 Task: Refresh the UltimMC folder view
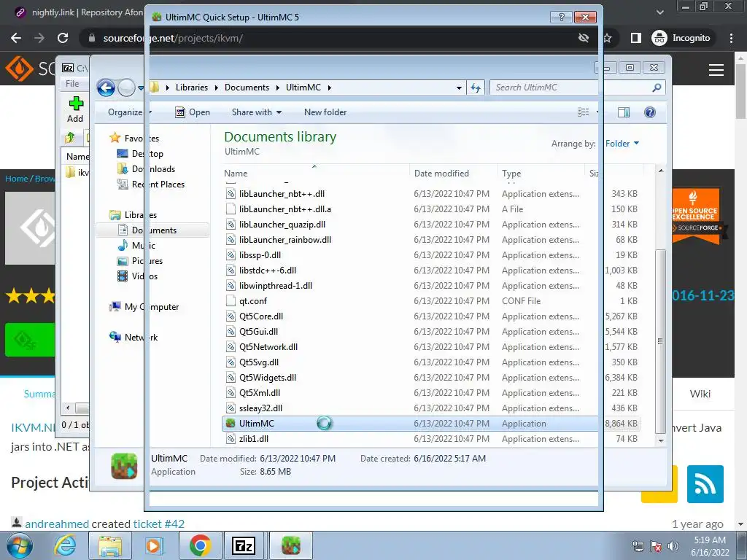pyautogui.click(x=476, y=87)
